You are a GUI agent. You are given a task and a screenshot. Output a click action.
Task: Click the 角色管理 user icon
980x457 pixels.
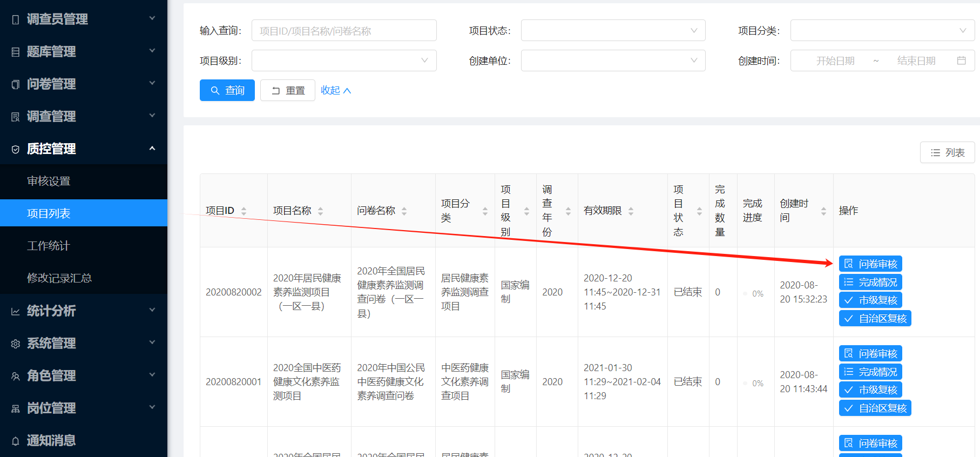(16, 376)
